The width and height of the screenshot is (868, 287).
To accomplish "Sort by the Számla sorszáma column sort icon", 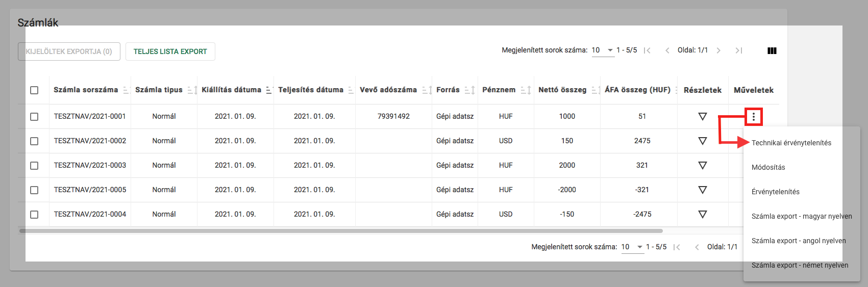I will pos(126,90).
